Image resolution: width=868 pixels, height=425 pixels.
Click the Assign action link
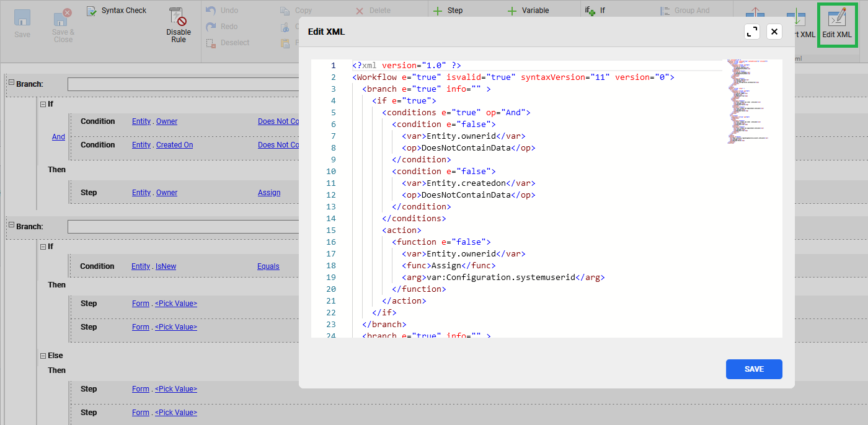pyautogui.click(x=269, y=193)
